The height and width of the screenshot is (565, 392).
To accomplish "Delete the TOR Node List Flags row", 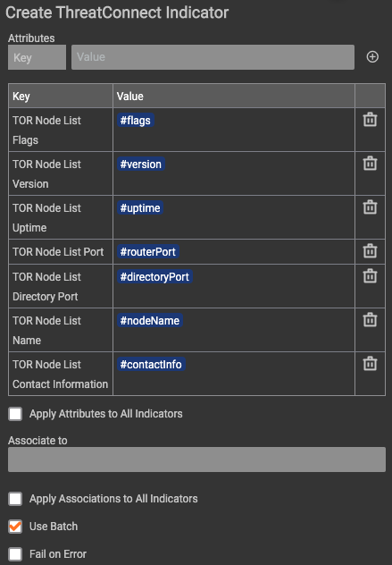I will [x=370, y=120].
